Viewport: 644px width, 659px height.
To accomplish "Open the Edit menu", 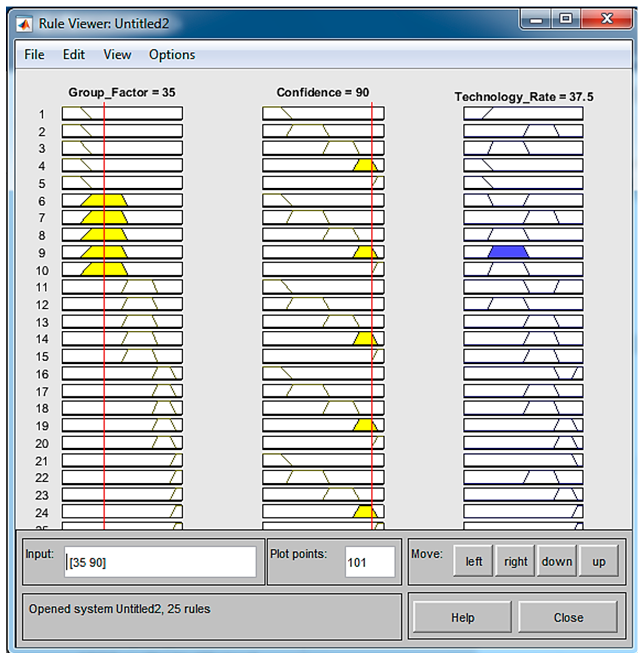I will pos(73,54).
